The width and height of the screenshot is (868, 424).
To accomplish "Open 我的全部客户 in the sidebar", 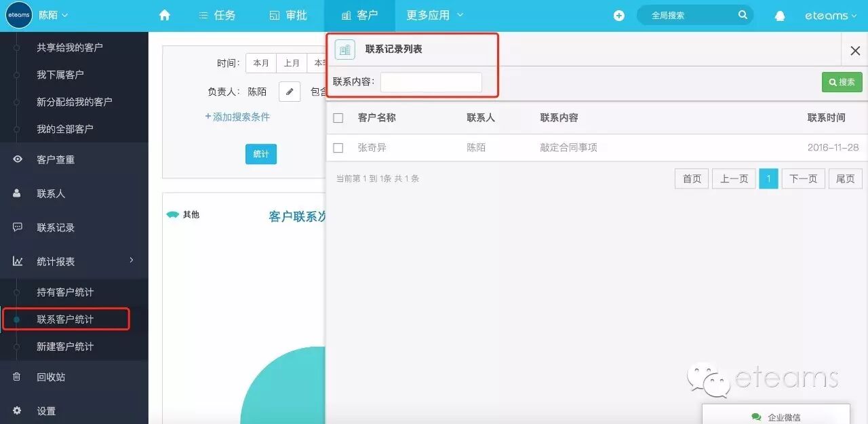I will (65, 129).
